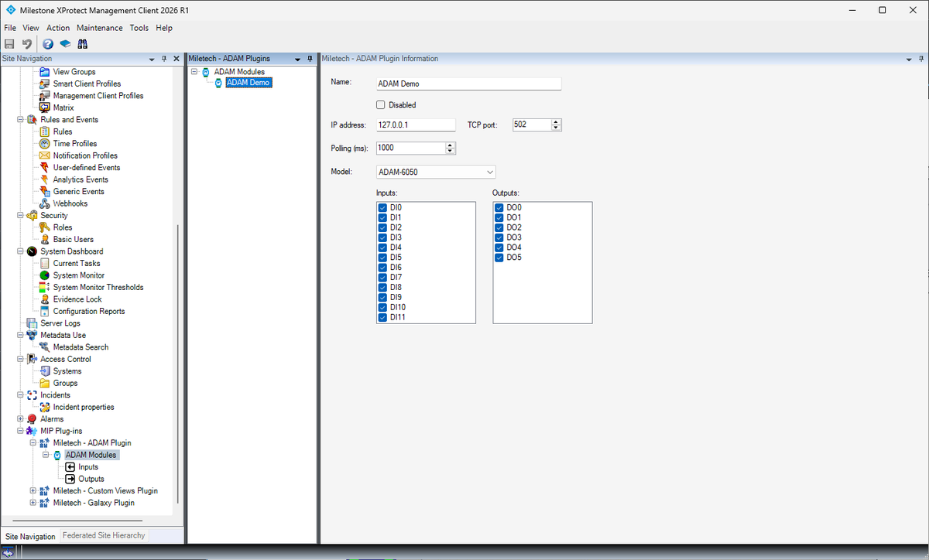Expand the Miletech - Custom Views Plugin node
Viewport: 929px width, 560px height.
[33, 491]
